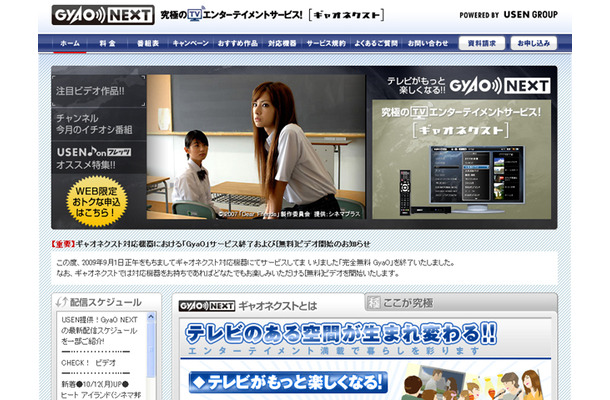Screen dimensions: 610x400
Task: Select チャンネル 今月のイチオシ番組 banner tab
Action: point(98,124)
